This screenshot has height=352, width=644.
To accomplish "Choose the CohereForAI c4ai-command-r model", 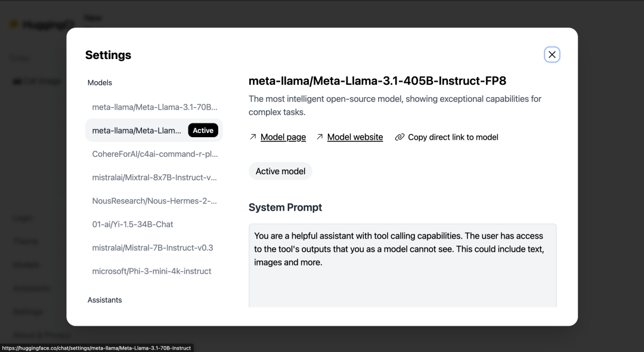I will pos(154,154).
